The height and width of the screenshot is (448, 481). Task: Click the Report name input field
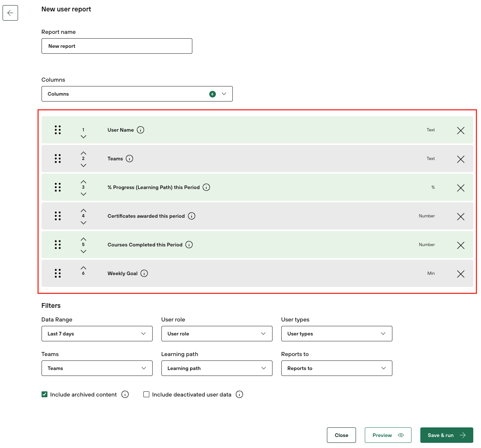tap(117, 46)
